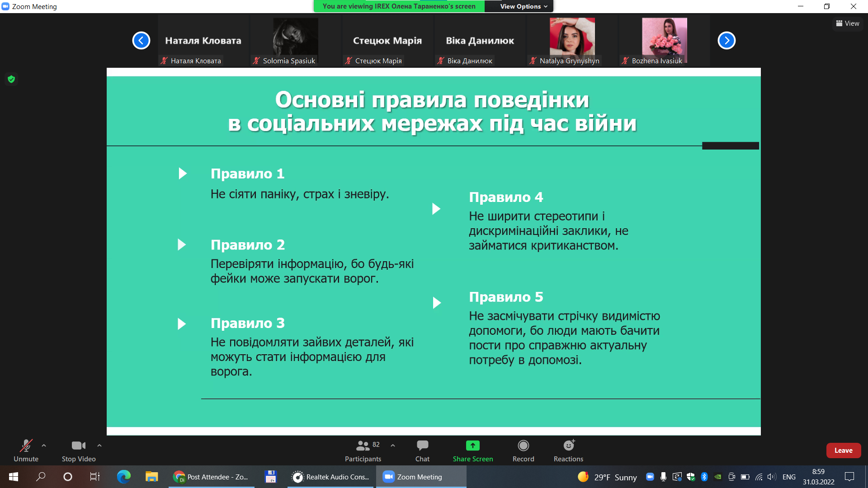
Task: Switch to Post Attendee Chrome taskbar tab
Action: (x=212, y=477)
